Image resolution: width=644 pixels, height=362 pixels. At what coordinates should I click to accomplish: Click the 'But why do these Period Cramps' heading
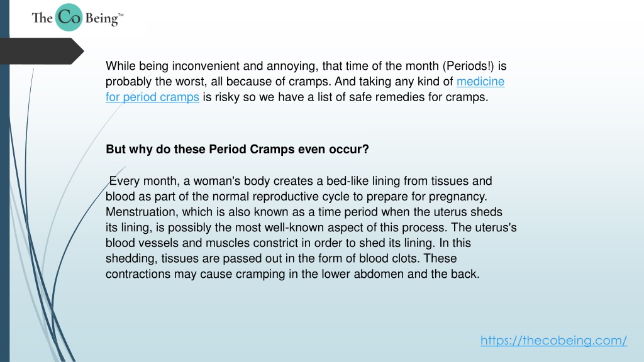click(237, 149)
